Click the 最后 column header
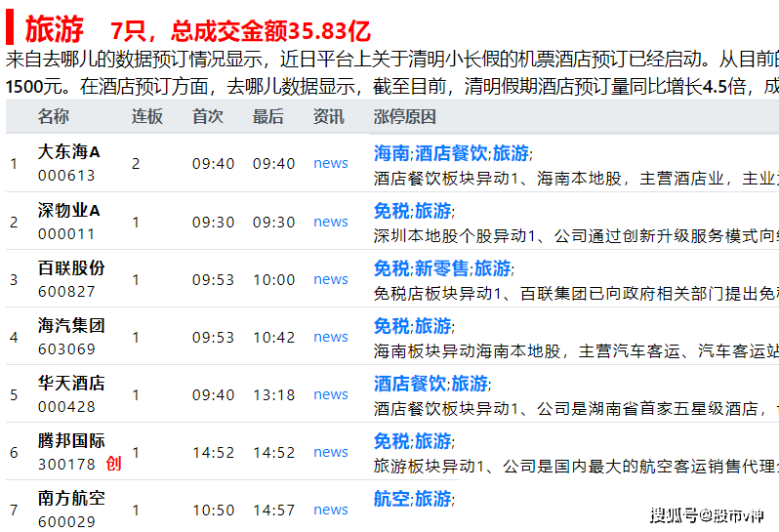779x532 pixels. (267, 117)
